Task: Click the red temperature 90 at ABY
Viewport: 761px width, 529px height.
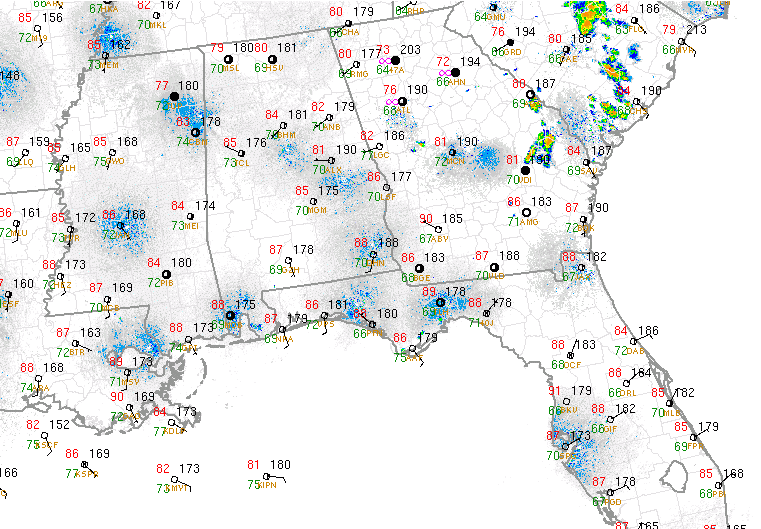Action: point(425,219)
